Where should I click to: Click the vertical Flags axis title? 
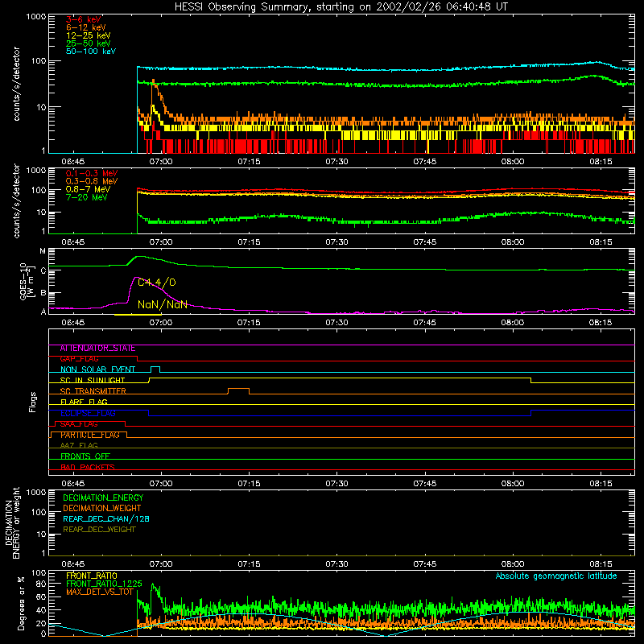click(33, 402)
